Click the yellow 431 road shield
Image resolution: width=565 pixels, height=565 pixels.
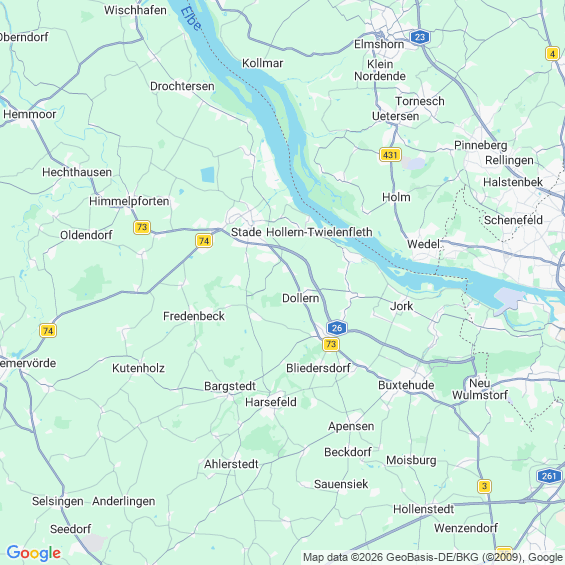click(x=390, y=155)
